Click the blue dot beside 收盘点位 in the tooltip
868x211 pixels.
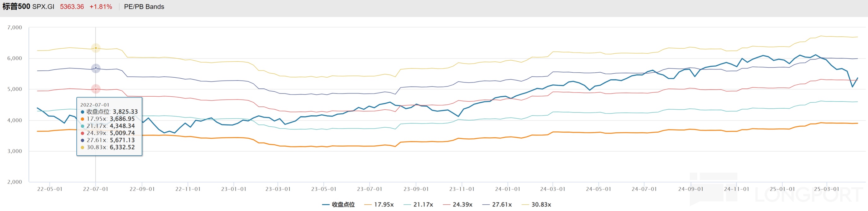83,112
